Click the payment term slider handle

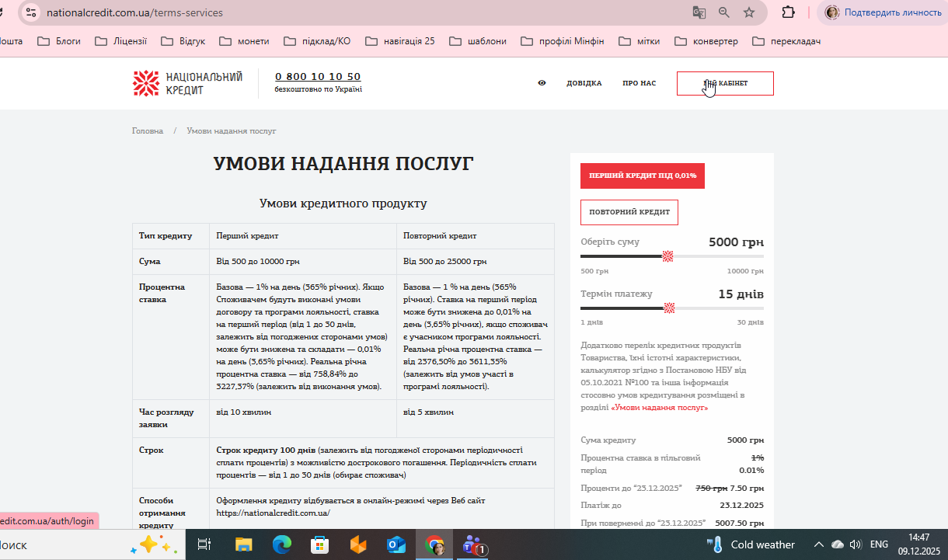pos(669,308)
